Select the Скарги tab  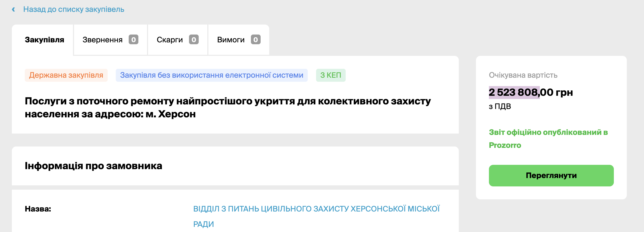pyautogui.click(x=170, y=40)
